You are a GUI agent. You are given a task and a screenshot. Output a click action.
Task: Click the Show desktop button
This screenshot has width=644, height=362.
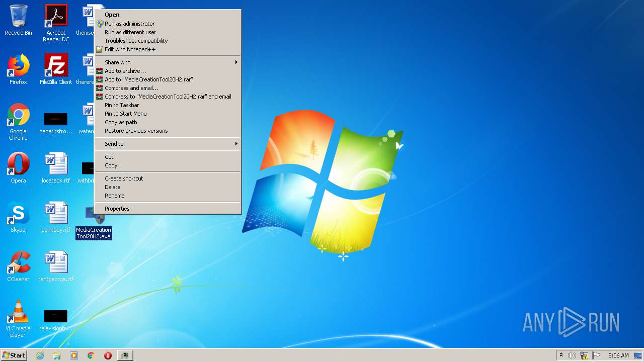pyautogui.click(x=638, y=355)
